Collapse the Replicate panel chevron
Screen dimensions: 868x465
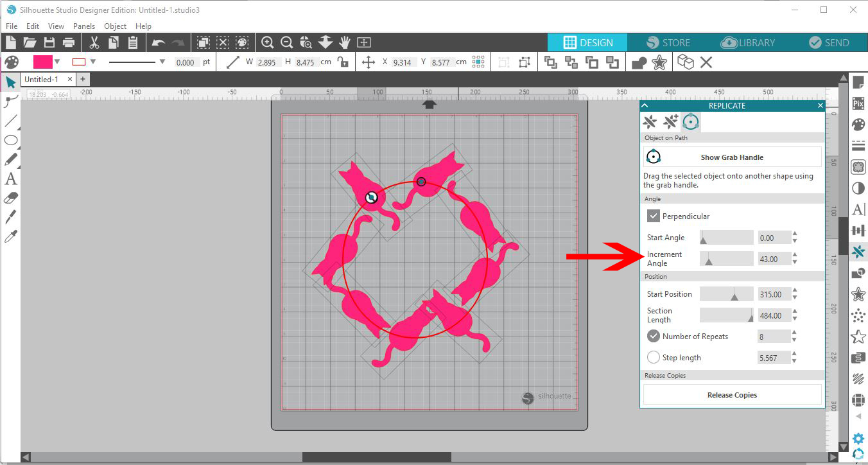coord(645,105)
